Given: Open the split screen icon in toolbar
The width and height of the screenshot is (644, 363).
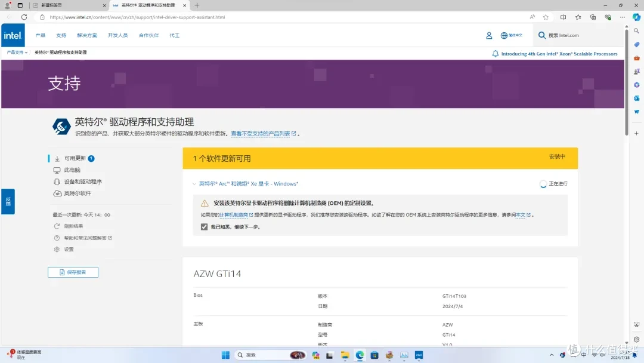Looking at the screenshot, I should tap(563, 17).
